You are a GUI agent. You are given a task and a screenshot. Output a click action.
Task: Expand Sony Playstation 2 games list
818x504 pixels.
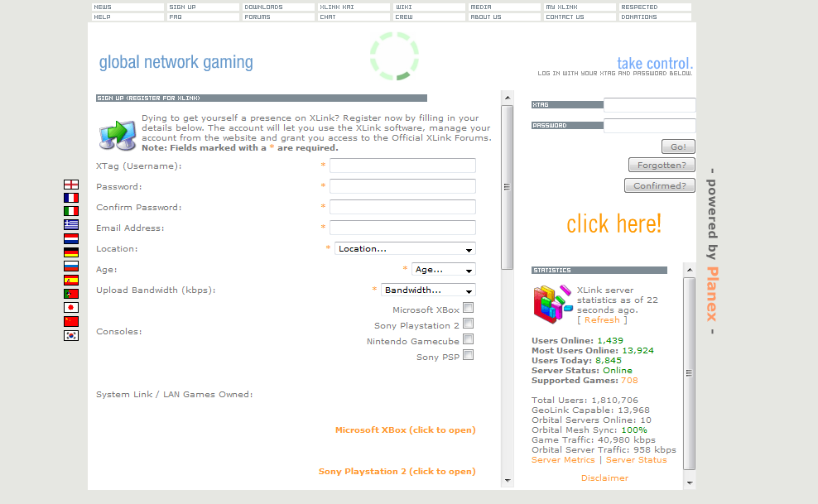[397, 472]
